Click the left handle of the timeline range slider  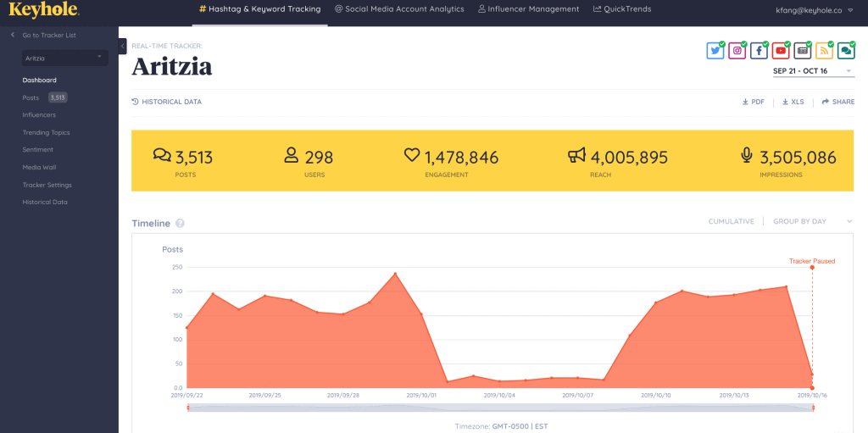click(187, 408)
